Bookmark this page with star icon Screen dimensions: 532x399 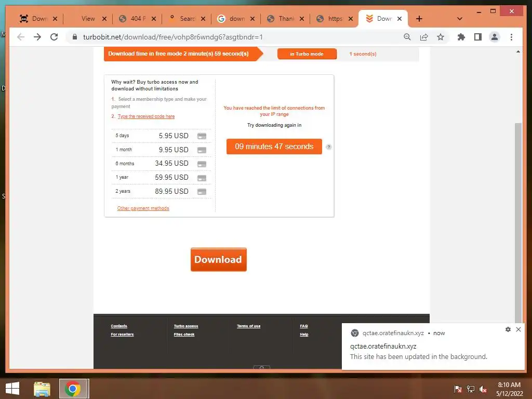click(x=441, y=37)
